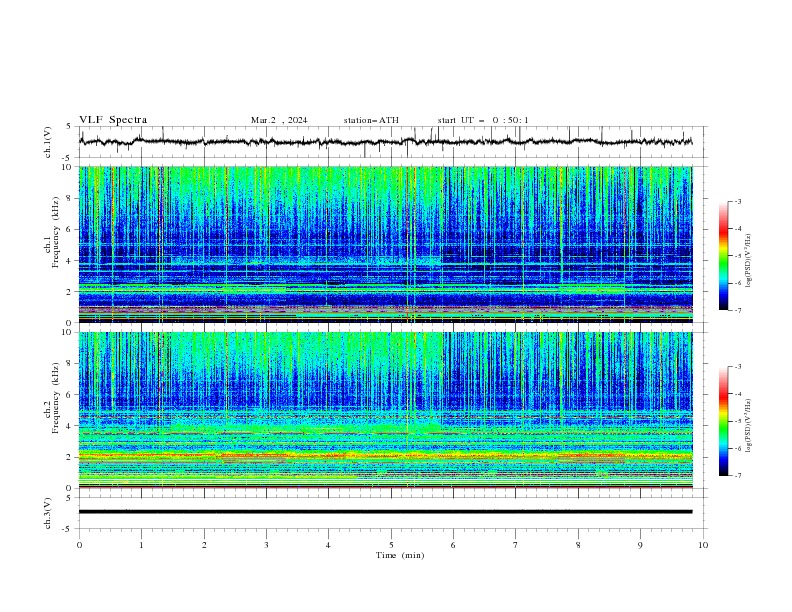
Task: Click the ch.1 voltage waveform trace
Action: pyautogui.click(x=385, y=142)
